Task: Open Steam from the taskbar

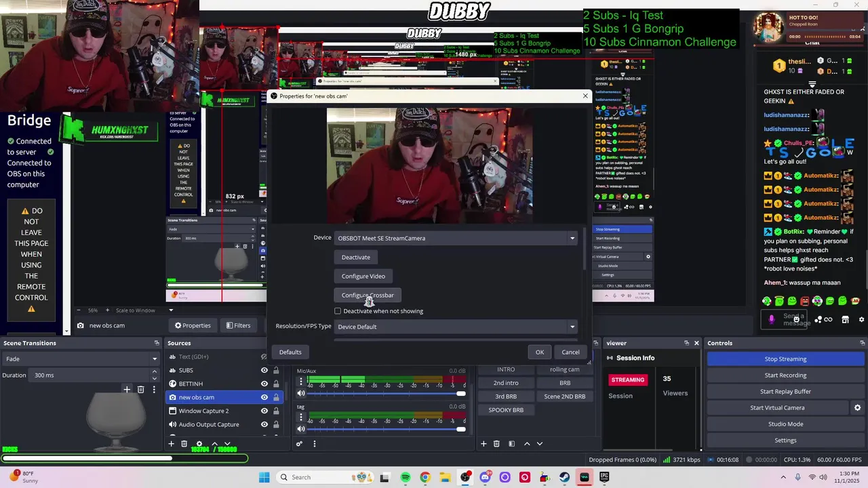Action: tap(564, 477)
